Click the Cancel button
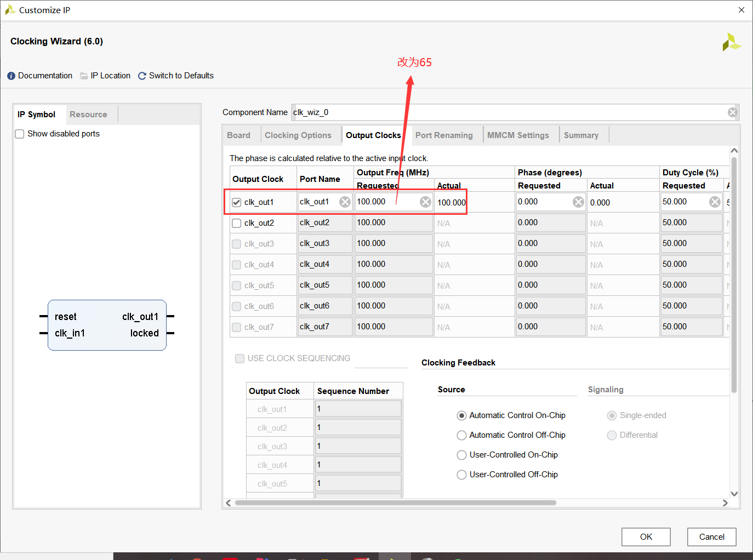Viewport: 753px width, 560px height. click(x=711, y=537)
